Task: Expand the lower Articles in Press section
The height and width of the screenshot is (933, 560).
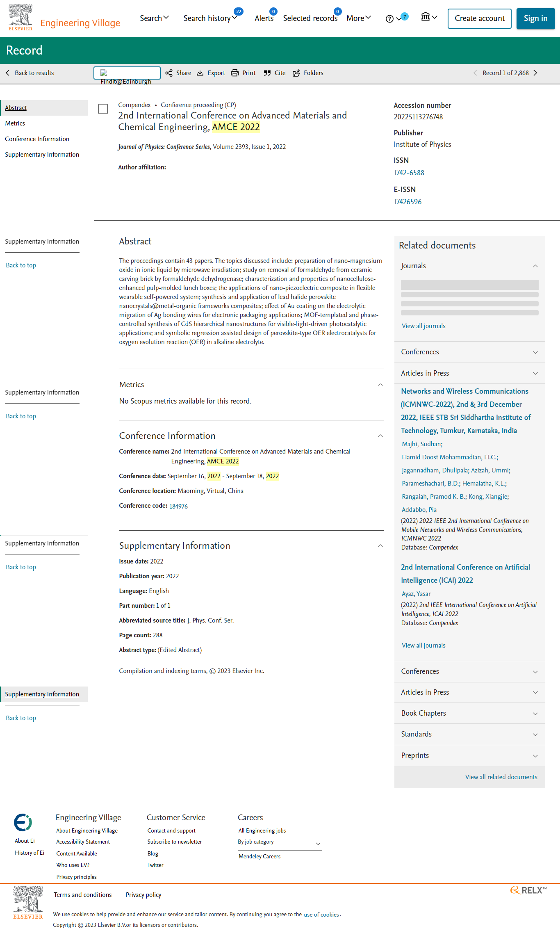Action: [469, 692]
